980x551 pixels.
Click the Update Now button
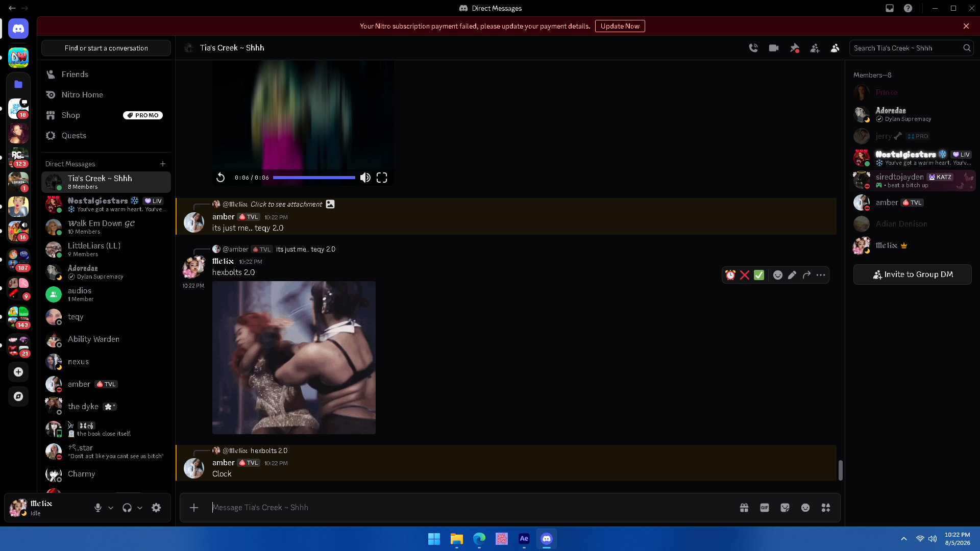click(620, 26)
